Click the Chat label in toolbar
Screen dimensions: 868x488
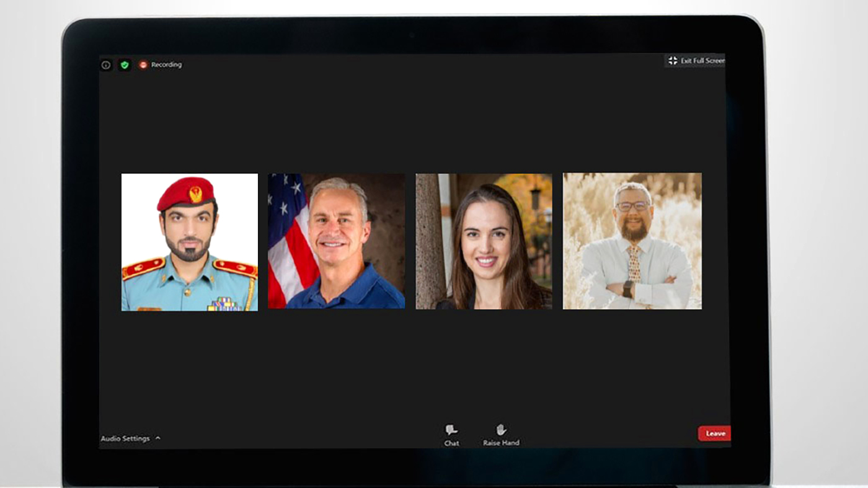451,443
